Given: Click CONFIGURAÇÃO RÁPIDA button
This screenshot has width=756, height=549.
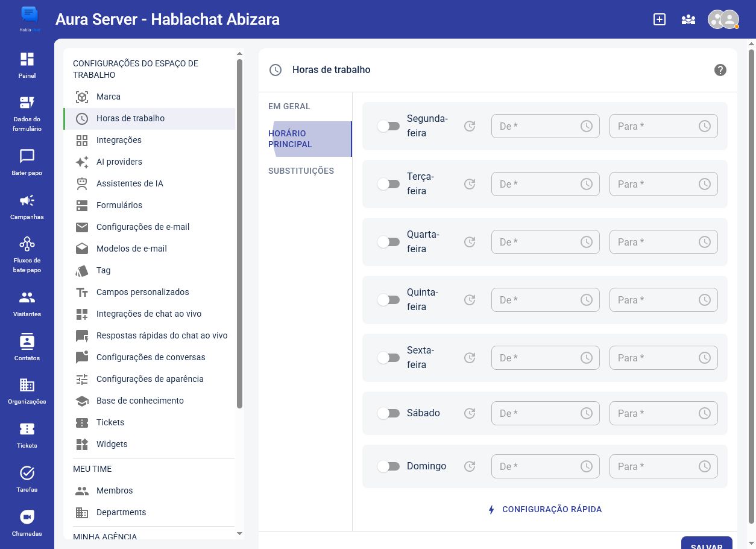Looking at the screenshot, I should point(545,509).
